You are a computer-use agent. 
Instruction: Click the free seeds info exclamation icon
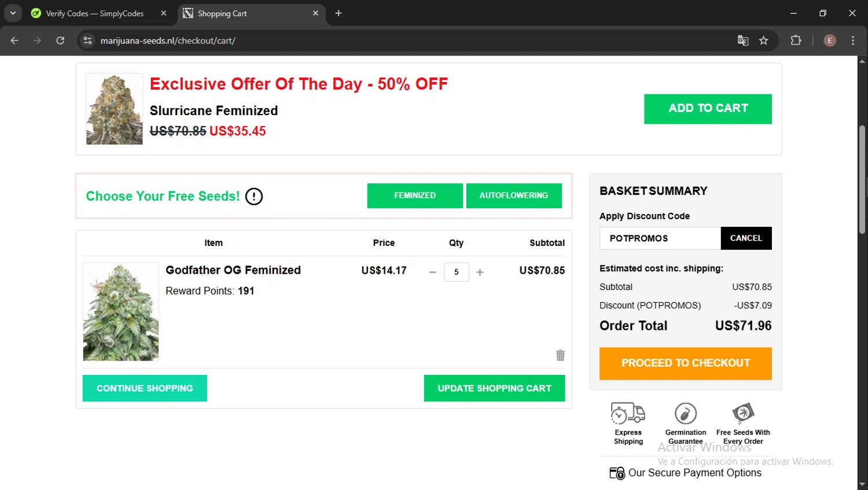(x=253, y=197)
